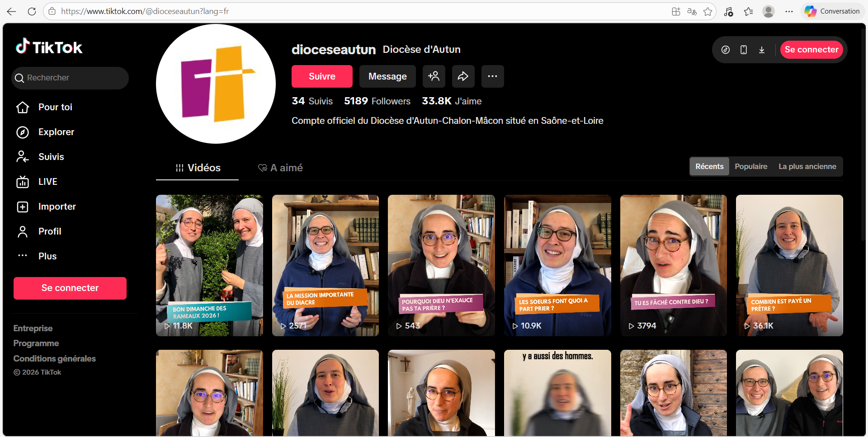
Task: Click the top-right Se connecter button
Action: click(x=811, y=50)
